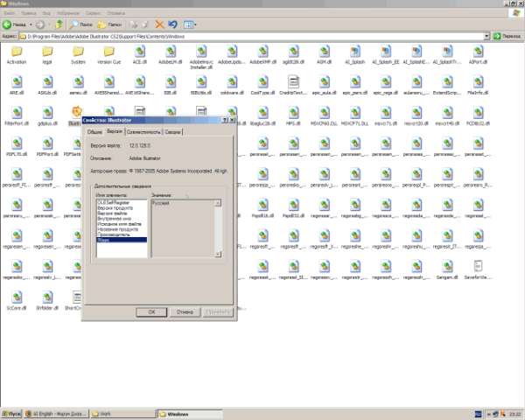Select the Shfolder.dll file

[47, 302]
